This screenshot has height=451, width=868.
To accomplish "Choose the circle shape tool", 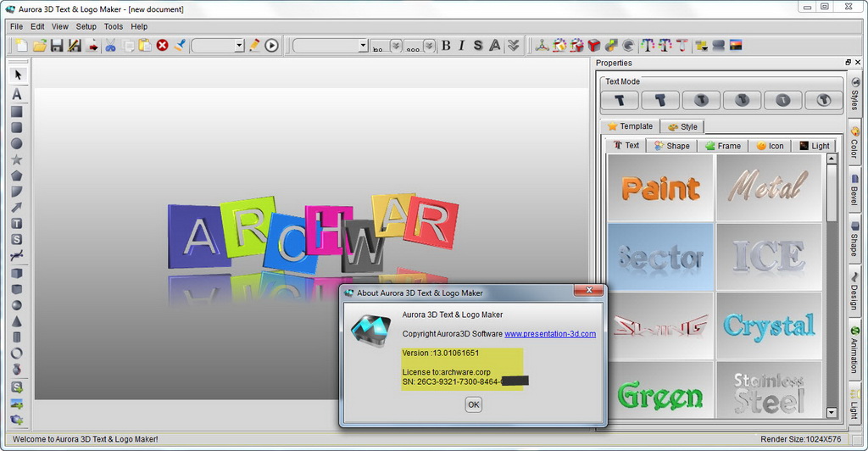I will [17, 143].
